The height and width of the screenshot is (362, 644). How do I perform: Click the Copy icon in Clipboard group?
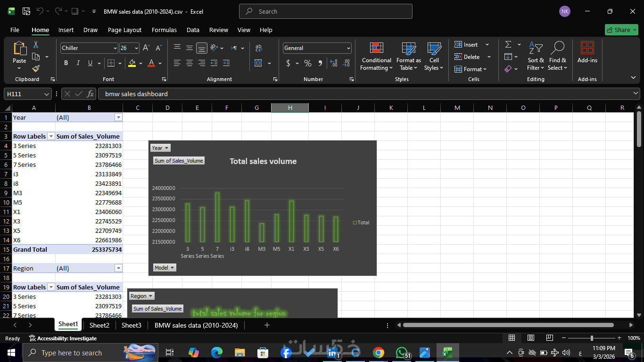pyautogui.click(x=36, y=57)
